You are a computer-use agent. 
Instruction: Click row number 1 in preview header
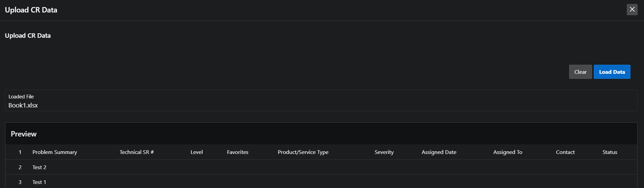coord(20,152)
